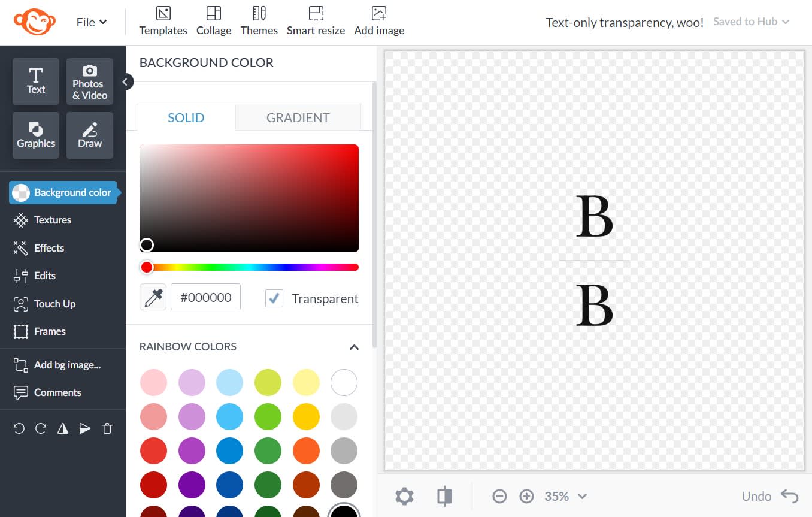This screenshot has height=517, width=812.
Task: Collapse the left panel arrow
Action: tap(125, 82)
